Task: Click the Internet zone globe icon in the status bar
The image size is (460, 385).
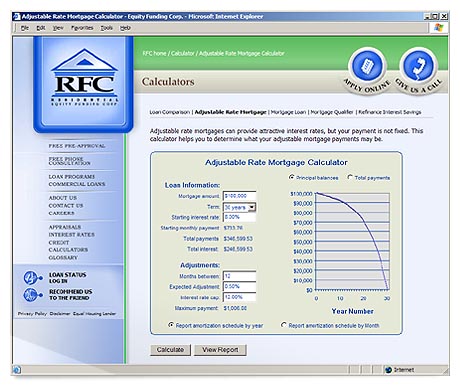Action: pos(388,370)
